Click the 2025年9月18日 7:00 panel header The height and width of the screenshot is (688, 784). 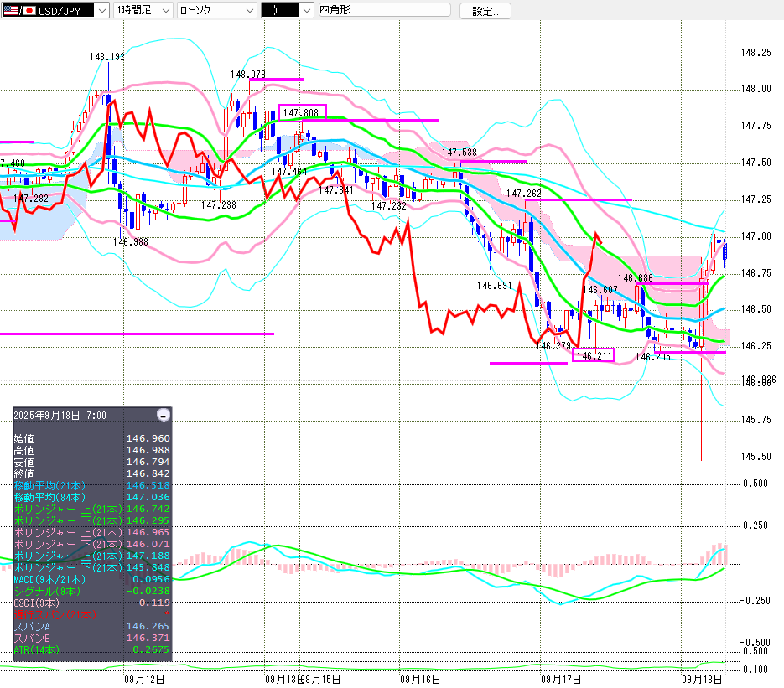tap(59, 415)
